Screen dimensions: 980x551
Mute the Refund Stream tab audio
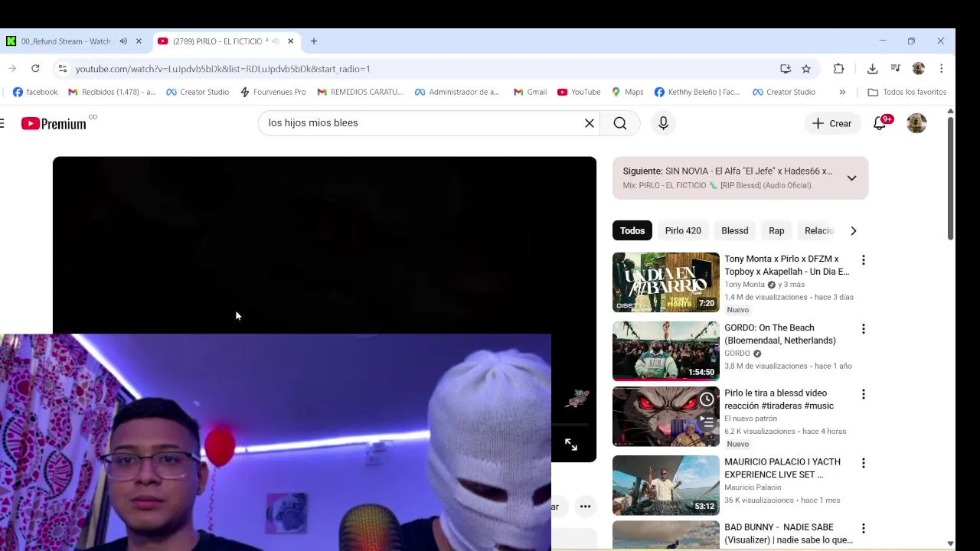click(123, 41)
